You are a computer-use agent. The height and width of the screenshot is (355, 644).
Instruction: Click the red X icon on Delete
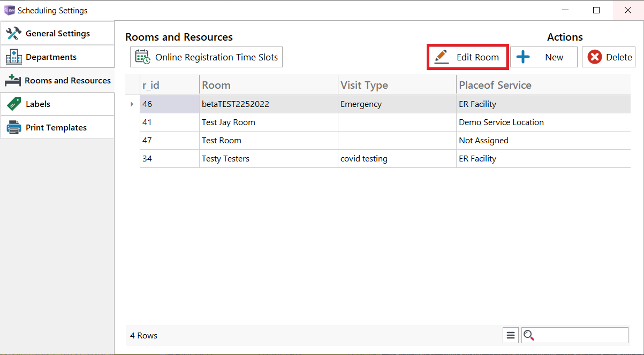pyautogui.click(x=595, y=57)
